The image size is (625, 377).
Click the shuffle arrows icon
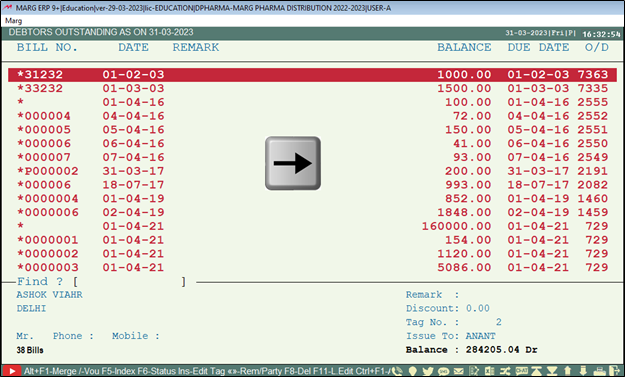505,371
